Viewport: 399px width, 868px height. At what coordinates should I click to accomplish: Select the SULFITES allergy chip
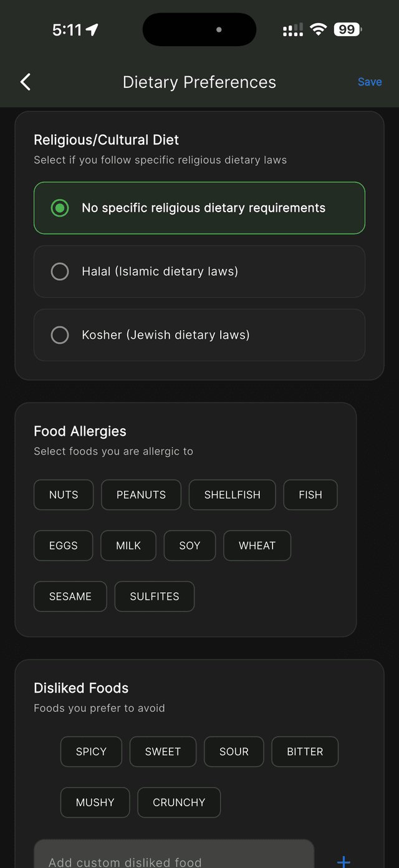[155, 597]
